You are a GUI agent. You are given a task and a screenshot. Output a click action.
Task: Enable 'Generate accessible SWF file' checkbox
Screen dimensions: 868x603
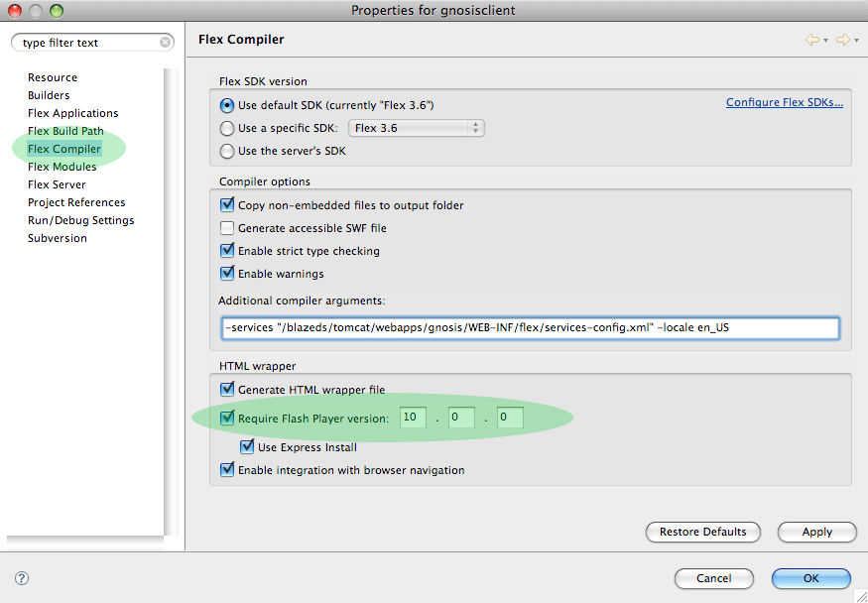[227, 228]
